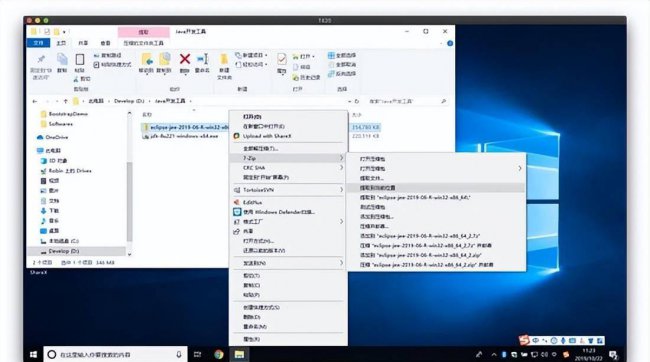The image size is (650, 362).
Task: Click 此电脑 breadcrumb in address bar
Action: point(95,101)
